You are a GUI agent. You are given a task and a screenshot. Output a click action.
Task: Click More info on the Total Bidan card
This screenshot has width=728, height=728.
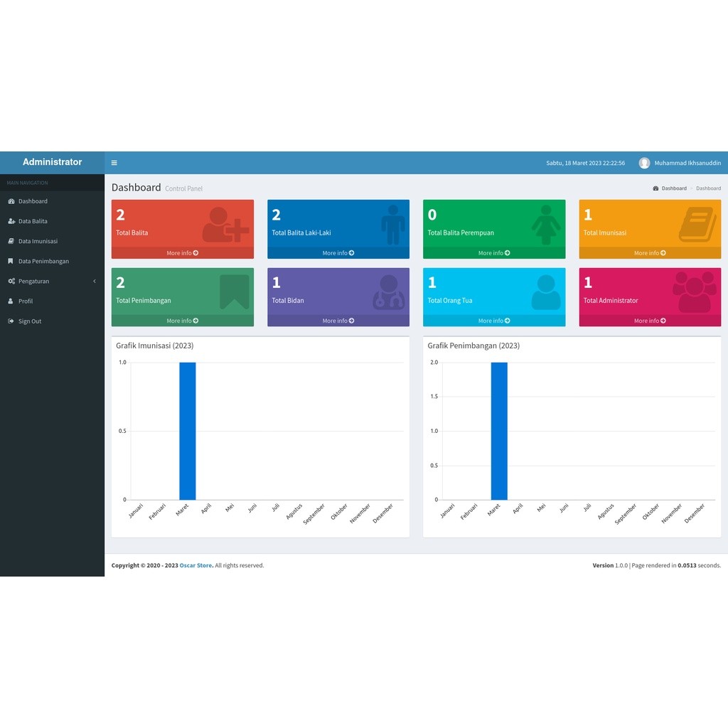coord(338,321)
